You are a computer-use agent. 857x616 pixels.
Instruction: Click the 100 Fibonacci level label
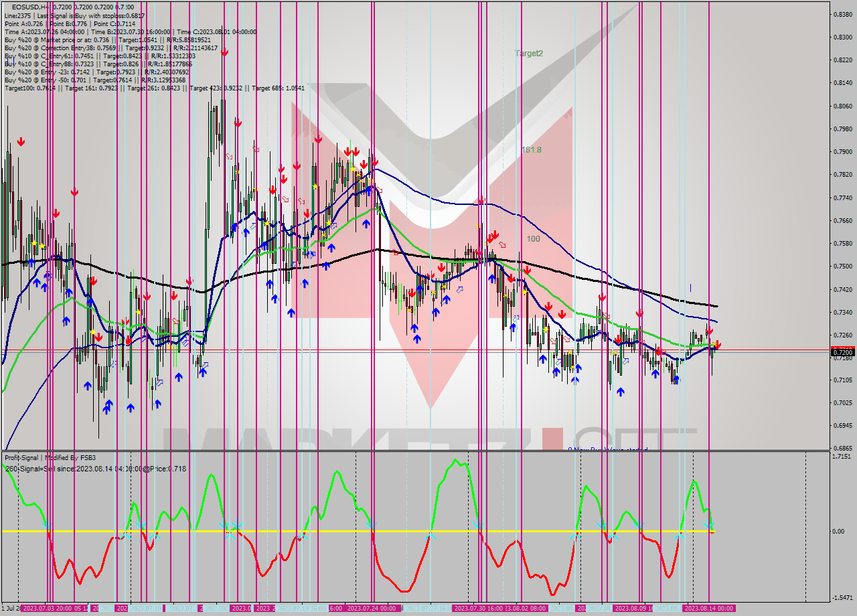click(x=533, y=238)
